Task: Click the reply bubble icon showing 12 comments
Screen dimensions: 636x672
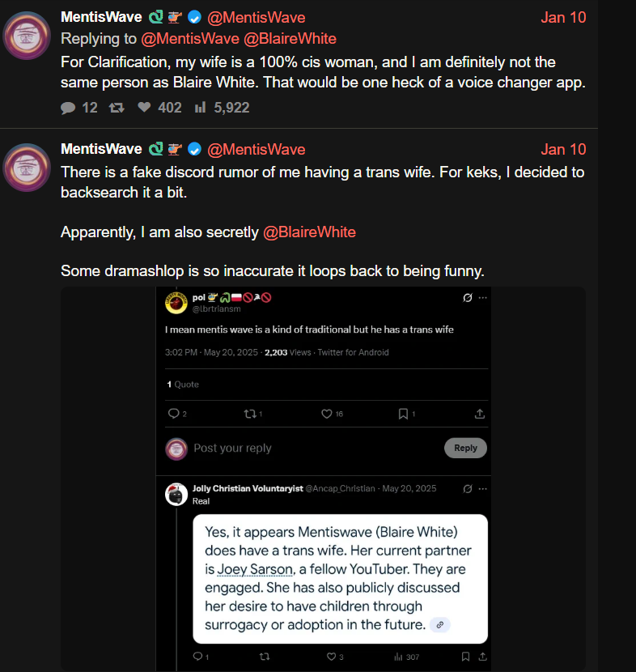Action: [x=69, y=108]
